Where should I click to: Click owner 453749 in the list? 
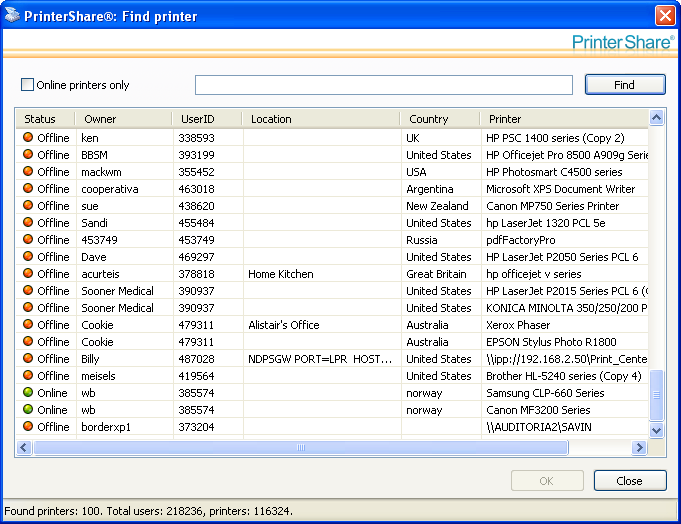(x=99, y=240)
